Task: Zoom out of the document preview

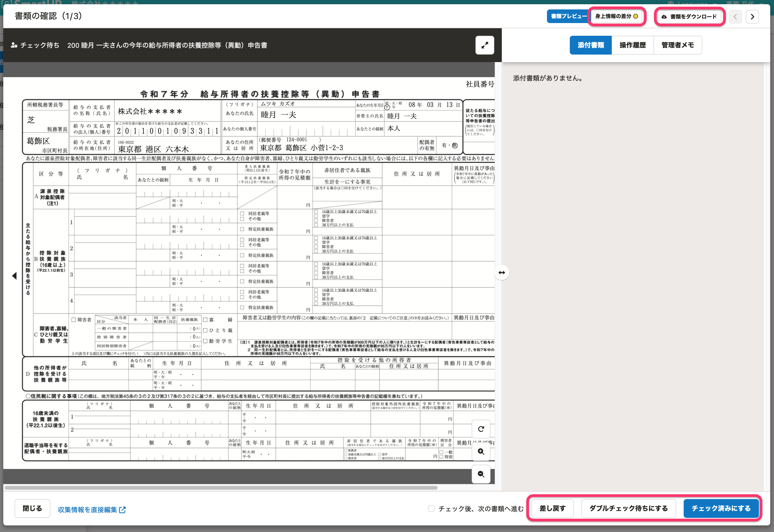Action: [x=481, y=474]
